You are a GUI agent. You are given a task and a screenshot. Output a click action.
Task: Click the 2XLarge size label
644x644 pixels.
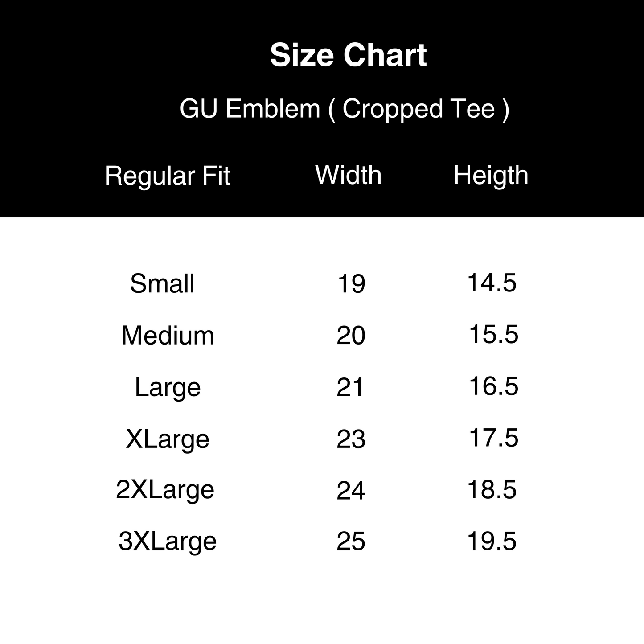tap(165, 490)
